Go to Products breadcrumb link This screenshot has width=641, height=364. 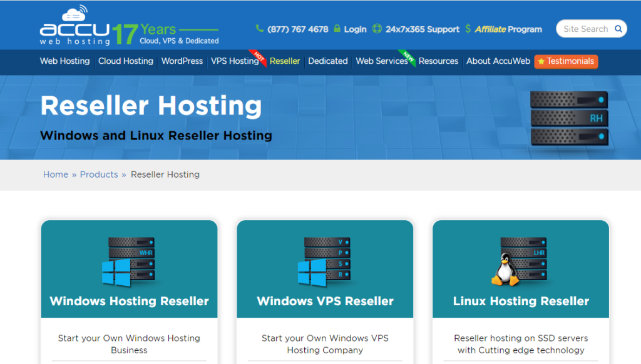pos(99,174)
